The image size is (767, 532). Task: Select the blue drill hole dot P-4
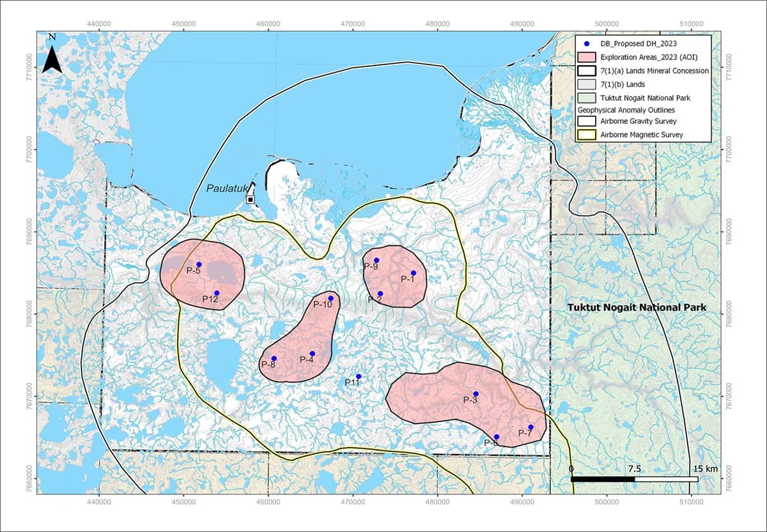coord(313,354)
